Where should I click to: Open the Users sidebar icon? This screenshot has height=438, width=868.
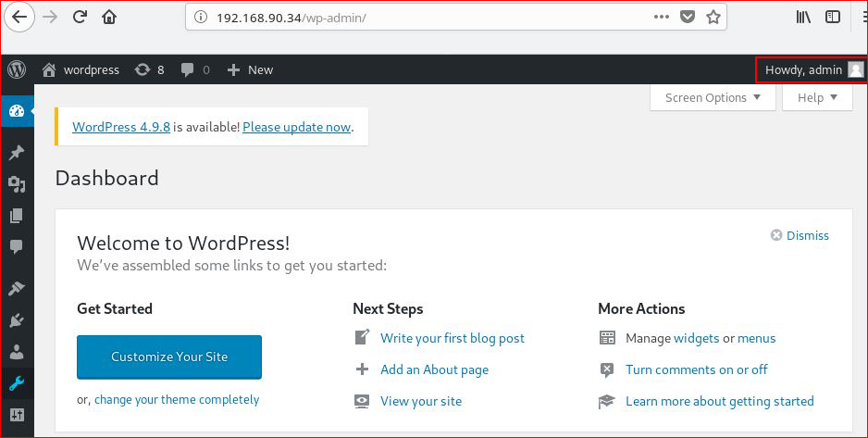click(x=17, y=352)
